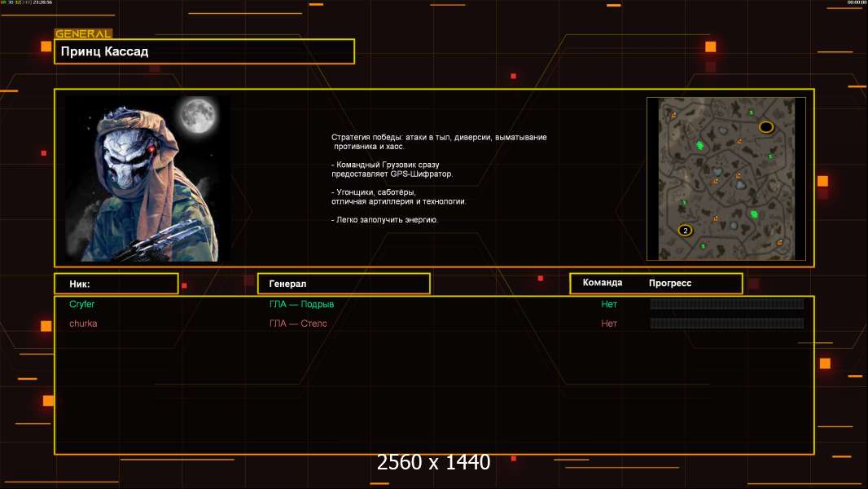Click the map preview thumbnail
The width and height of the screenshot is (868, 489).
726,178
